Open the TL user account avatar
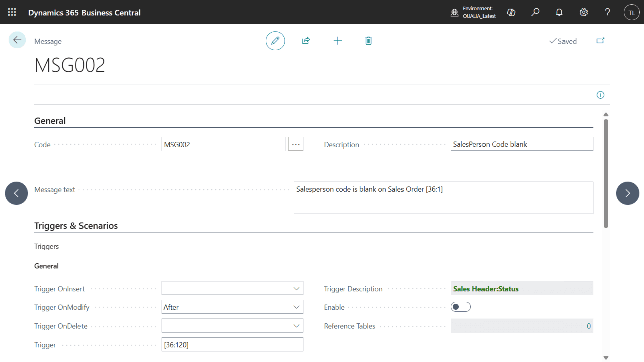Image resolution: width=644 pixels, height=362 pixels. click(x=632, y=12)
